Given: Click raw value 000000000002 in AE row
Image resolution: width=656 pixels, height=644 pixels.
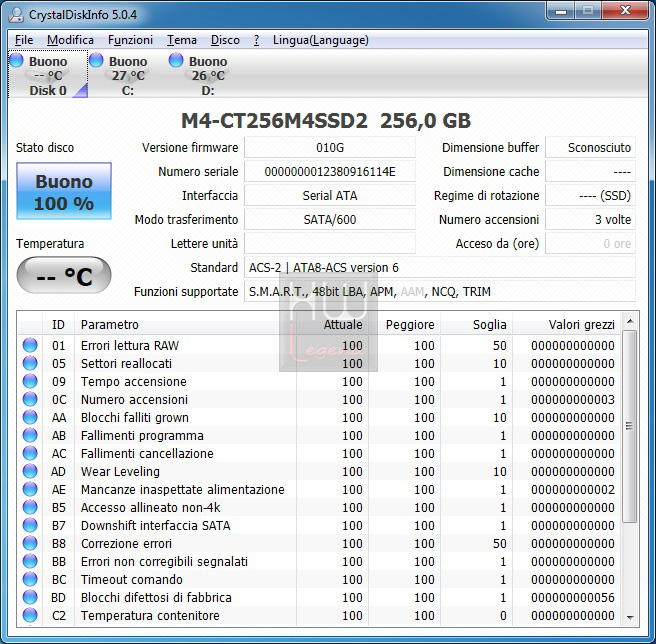Looking at the screenshot, I should 573,489.
